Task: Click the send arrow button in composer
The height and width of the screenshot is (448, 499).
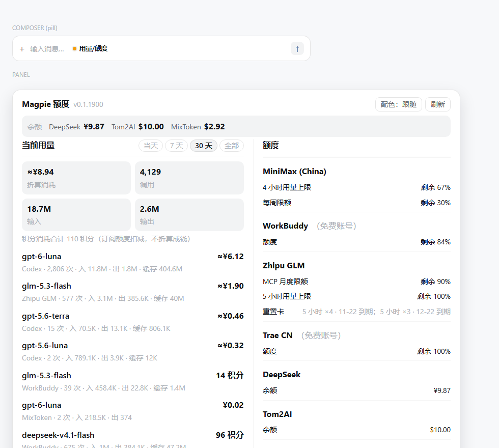Action: pos(297,49)
